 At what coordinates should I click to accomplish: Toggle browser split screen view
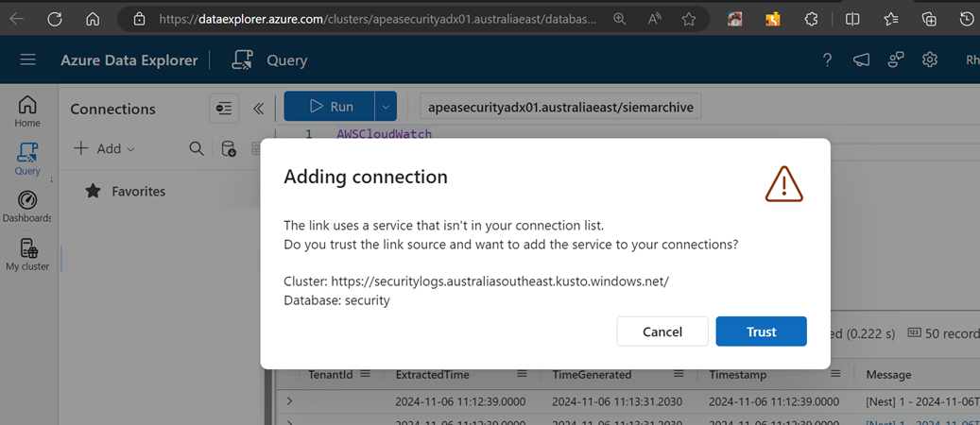[x=851, y=20]
